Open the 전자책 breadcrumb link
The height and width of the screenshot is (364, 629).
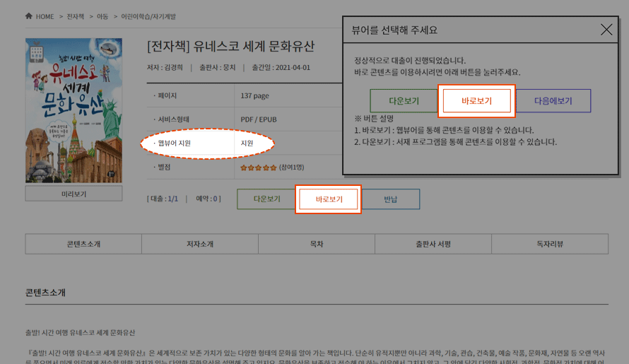76,16
